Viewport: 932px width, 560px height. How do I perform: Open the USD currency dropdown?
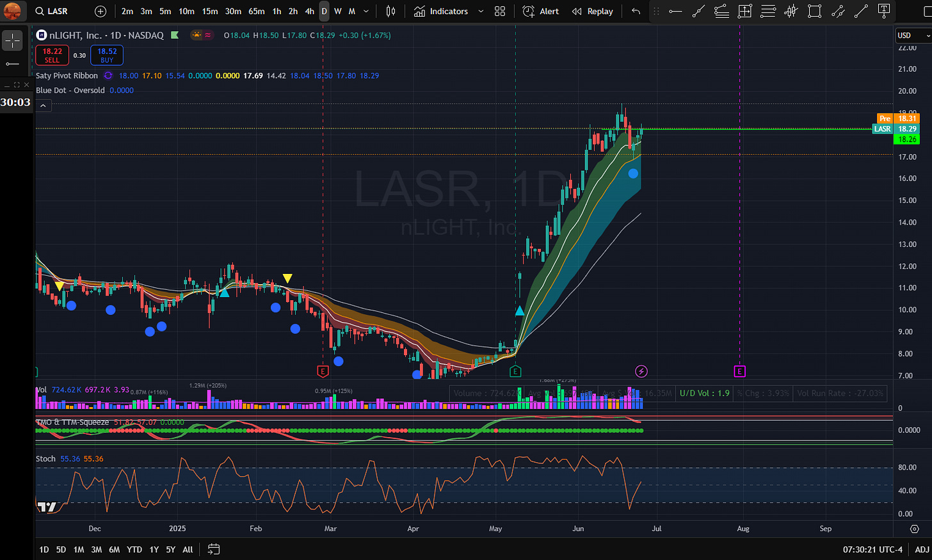(x=913, y=35)
